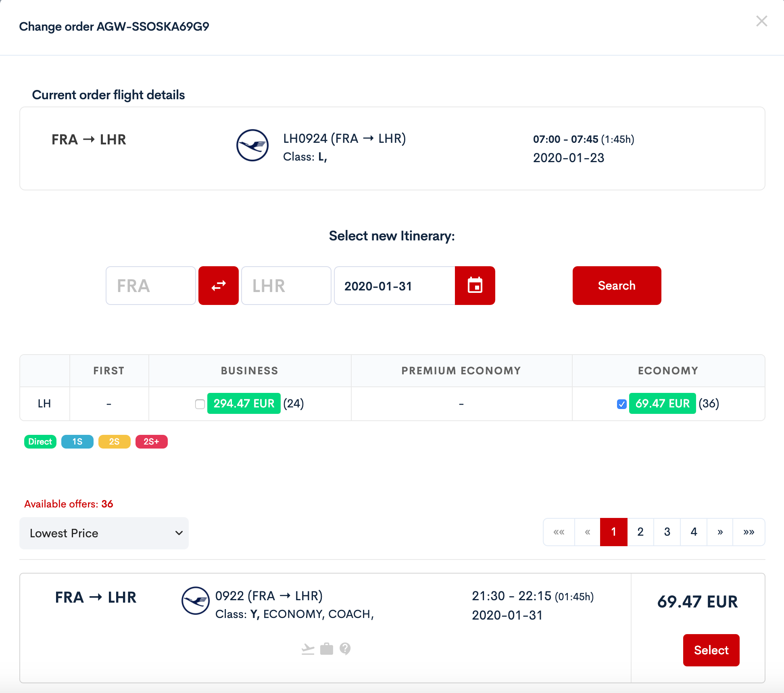
Task: Filter by Direct flights tag
Action: (40, 442)
